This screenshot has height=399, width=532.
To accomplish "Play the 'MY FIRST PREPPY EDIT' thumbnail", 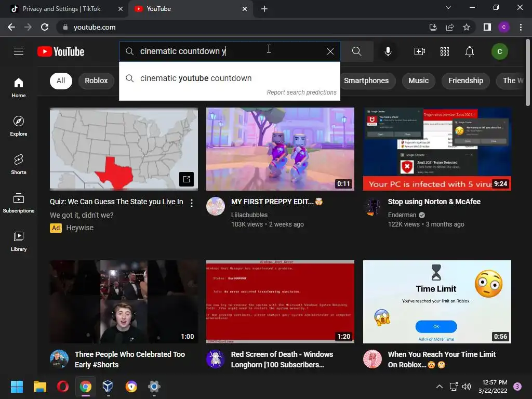I will pos(280,149).
